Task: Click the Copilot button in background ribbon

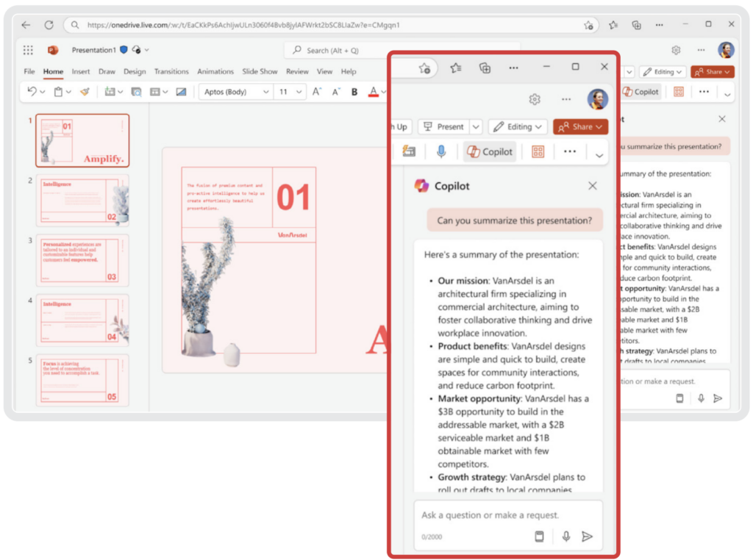Action: 641,92
